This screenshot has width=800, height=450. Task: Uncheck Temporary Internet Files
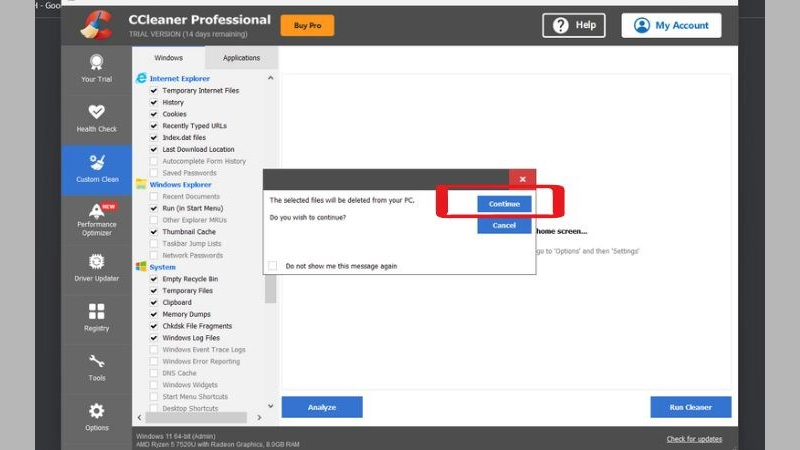(x=154, y=91)
